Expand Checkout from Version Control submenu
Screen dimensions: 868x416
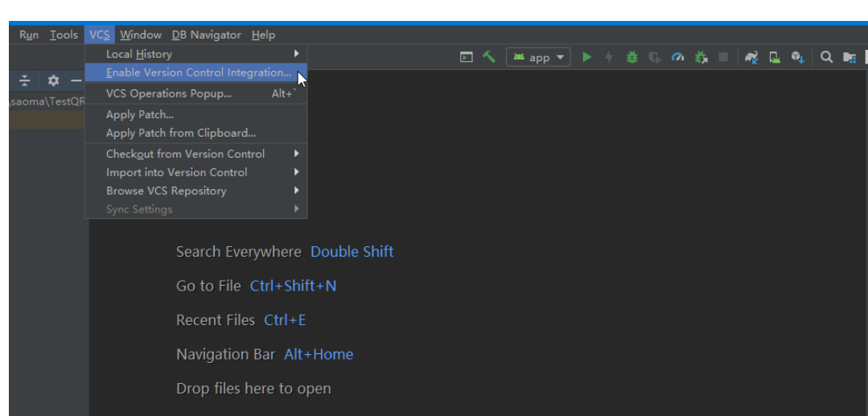click(x=196, y=154)
